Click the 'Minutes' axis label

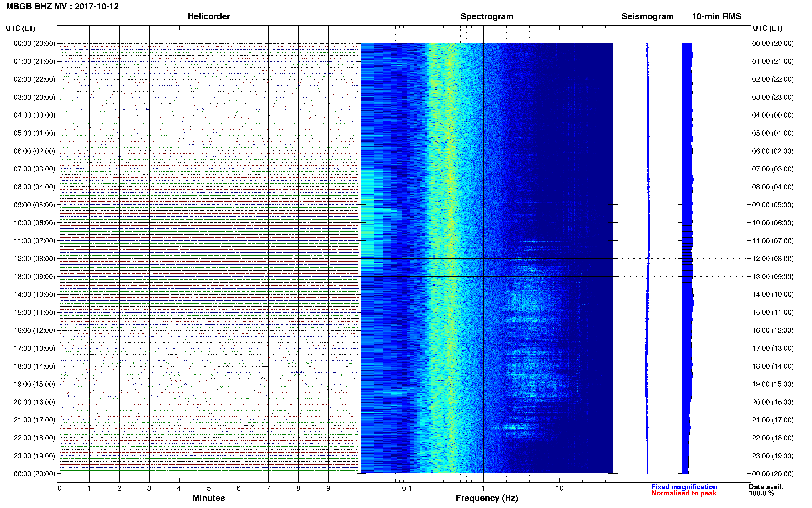209,498
